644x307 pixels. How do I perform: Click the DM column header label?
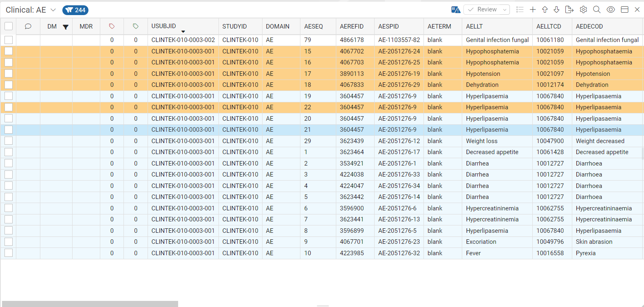(52, 27)
